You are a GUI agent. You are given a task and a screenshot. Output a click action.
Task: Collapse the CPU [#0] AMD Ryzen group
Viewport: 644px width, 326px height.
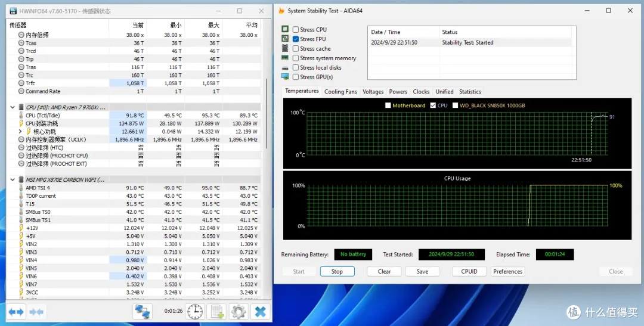pos(13,107)
